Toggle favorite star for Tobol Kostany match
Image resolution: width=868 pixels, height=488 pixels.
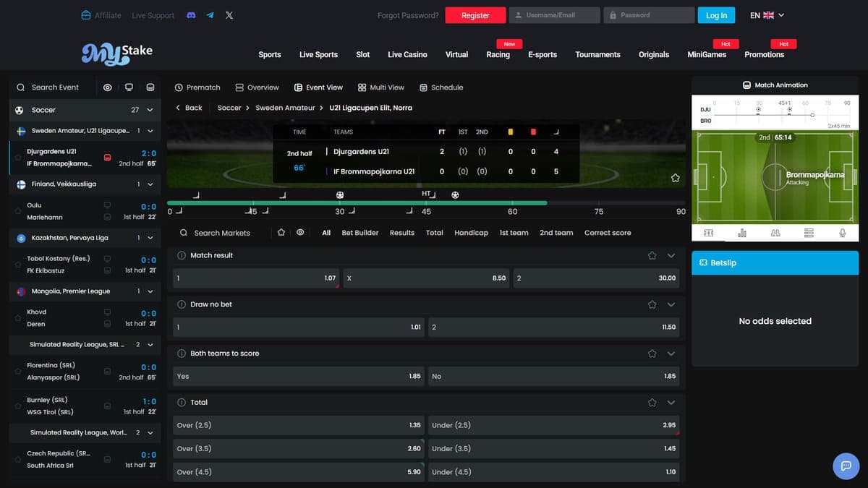(18, 265)
